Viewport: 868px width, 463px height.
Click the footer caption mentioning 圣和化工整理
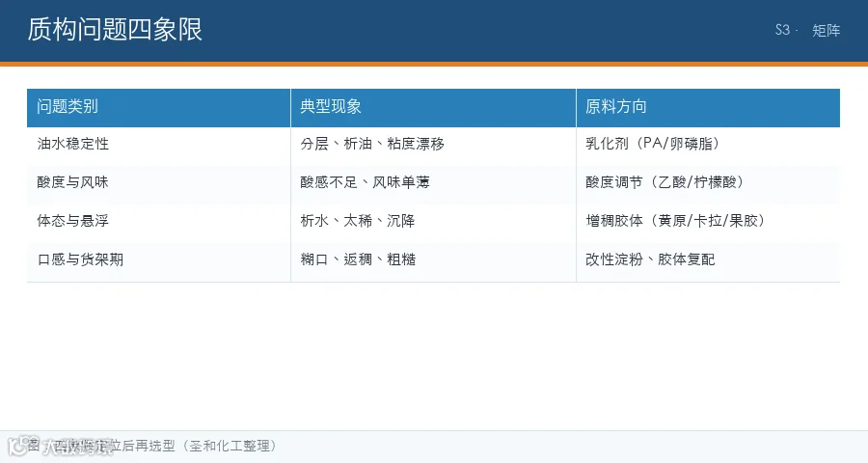pyautogui.click(x=152, y=446)
